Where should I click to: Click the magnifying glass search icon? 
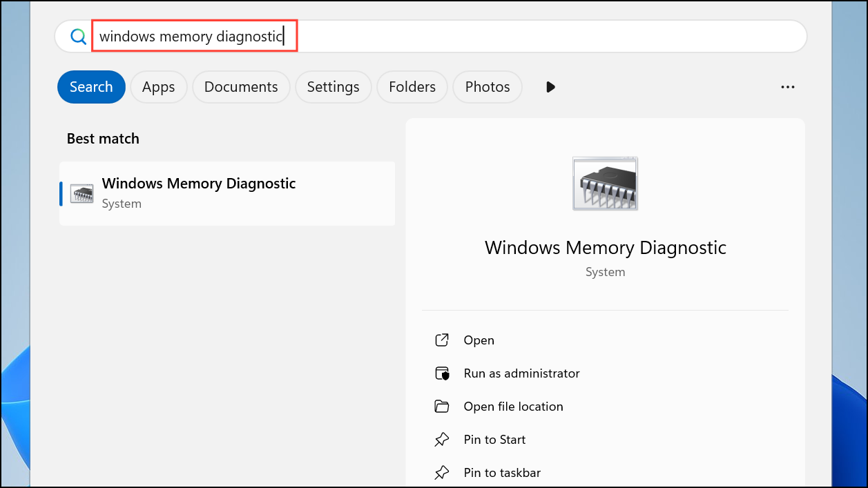(x=78, y=37)
